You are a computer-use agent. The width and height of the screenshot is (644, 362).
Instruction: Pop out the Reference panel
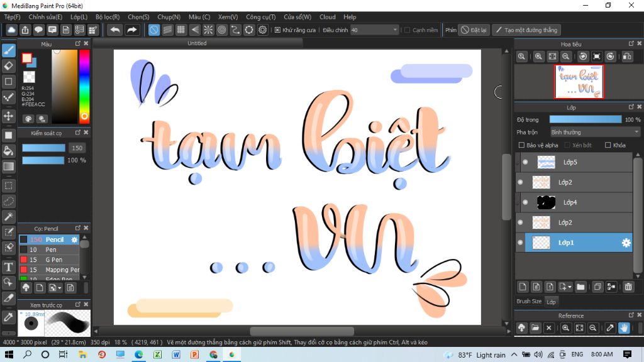[631, 315]
